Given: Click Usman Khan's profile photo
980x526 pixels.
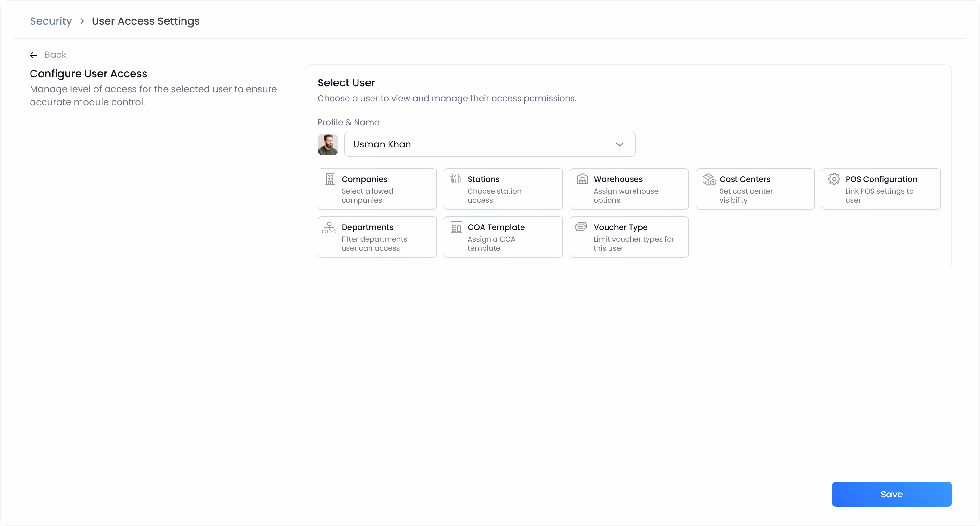Looking at the screenshot, I should [x=328, y=144].
